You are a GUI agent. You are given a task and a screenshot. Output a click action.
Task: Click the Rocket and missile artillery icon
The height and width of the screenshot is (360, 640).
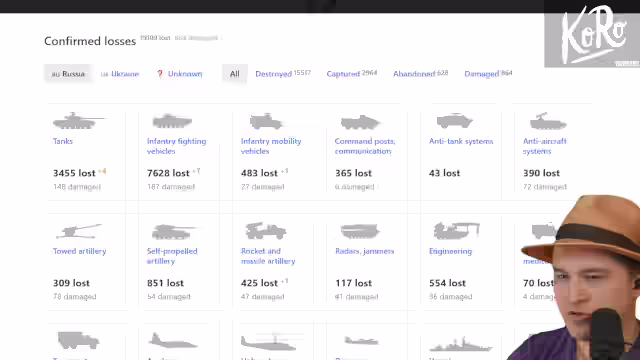266,231
